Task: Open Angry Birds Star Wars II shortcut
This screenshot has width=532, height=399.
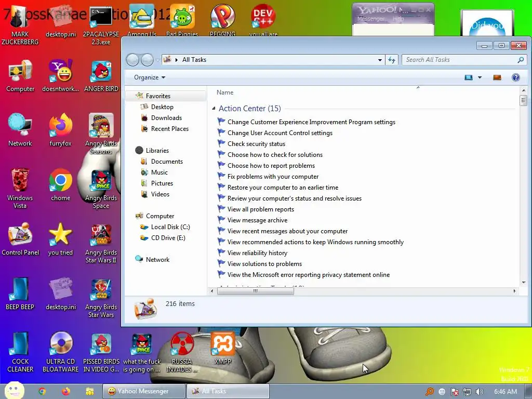Action: 101,243
